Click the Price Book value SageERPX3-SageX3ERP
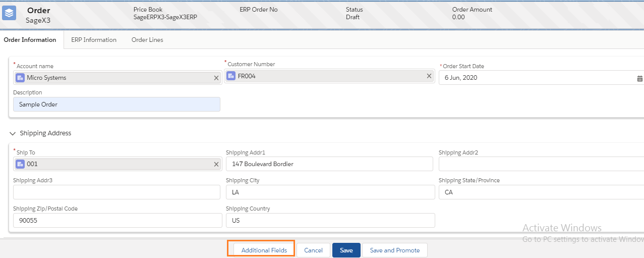 (165, 17)
